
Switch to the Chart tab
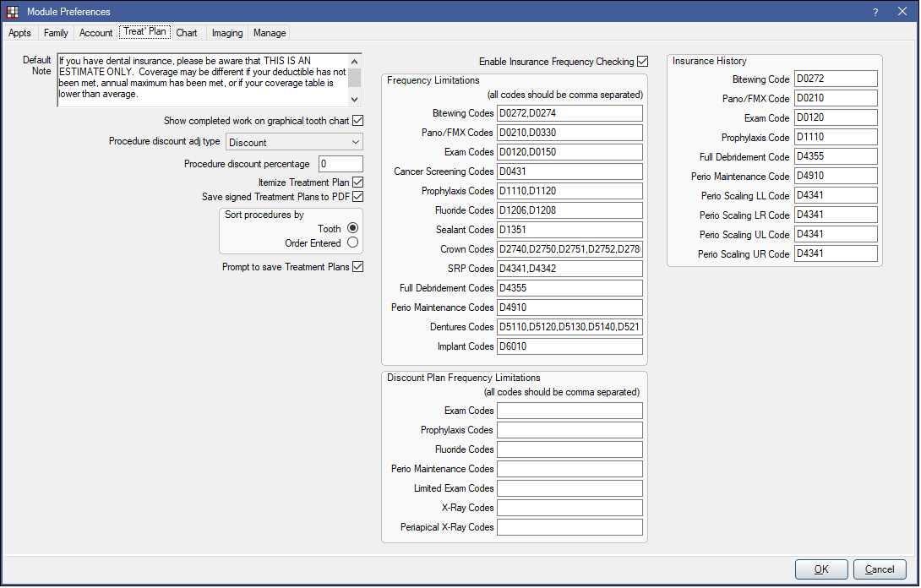[187, 33]
